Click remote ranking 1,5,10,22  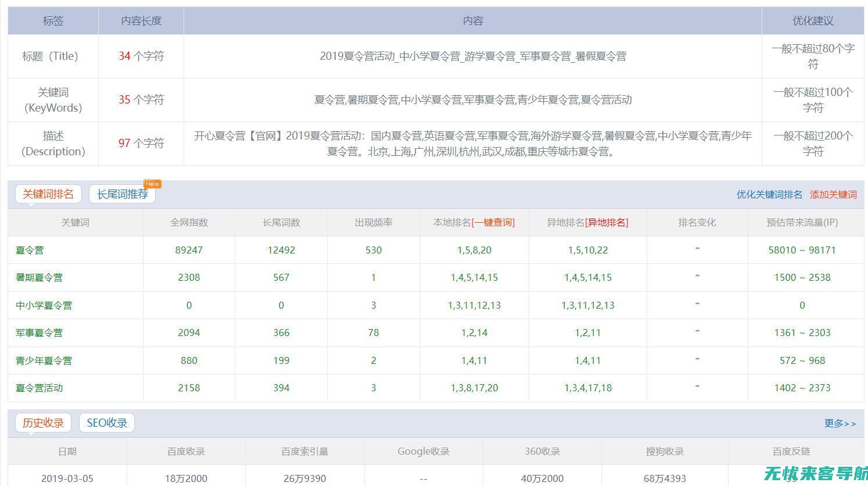click(588, 250)
